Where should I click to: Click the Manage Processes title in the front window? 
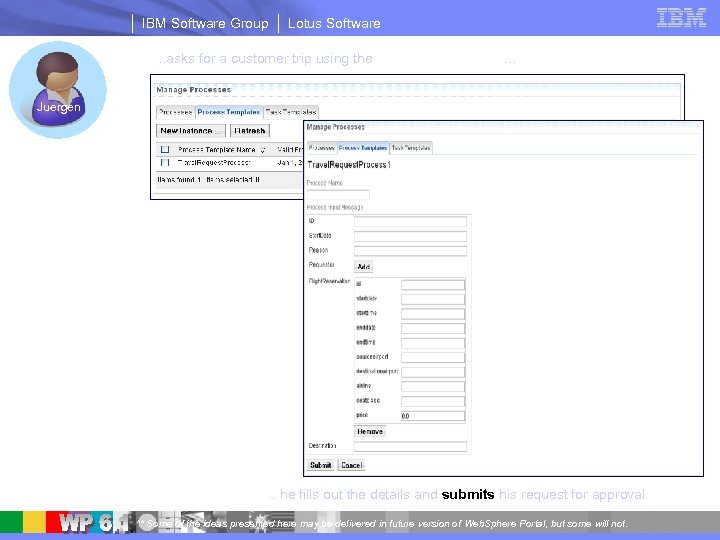tap(336, 127)
